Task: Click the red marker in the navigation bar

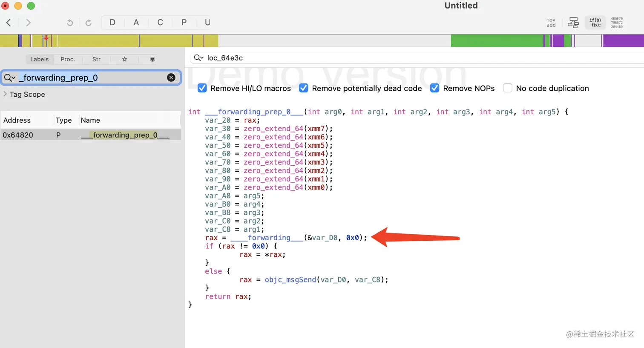Action: coord(46,38)
